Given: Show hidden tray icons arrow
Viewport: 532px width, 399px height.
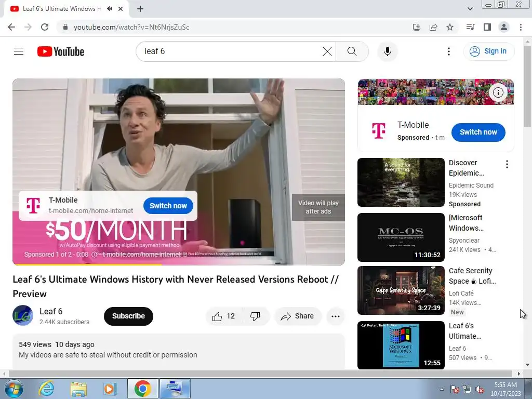Looking at the screenshot, I should click(442, 389).
